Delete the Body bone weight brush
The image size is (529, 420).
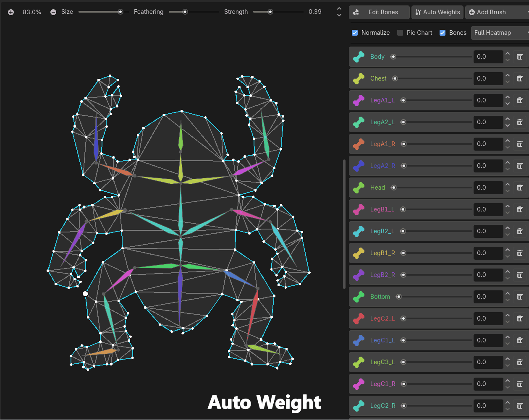519,57
